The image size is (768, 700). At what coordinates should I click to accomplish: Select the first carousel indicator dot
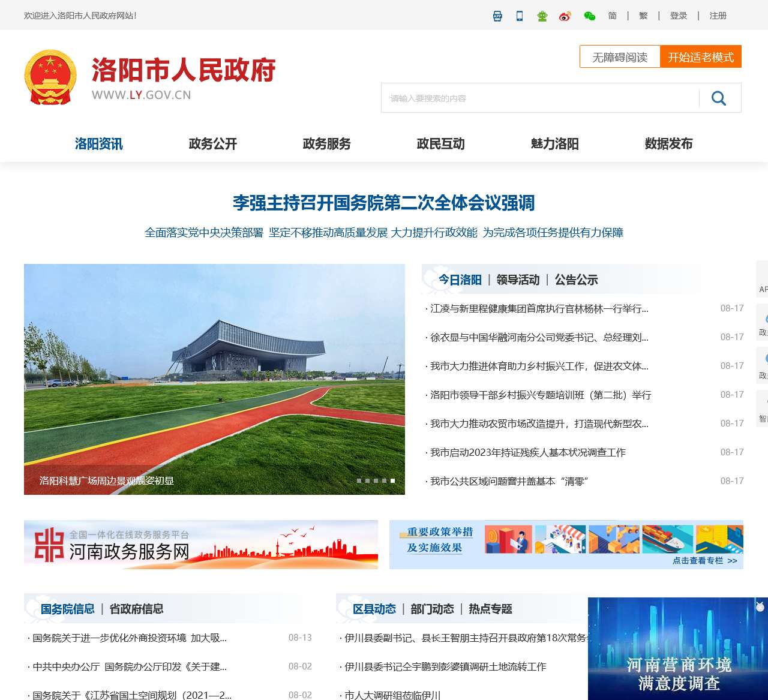coord(359,480)
